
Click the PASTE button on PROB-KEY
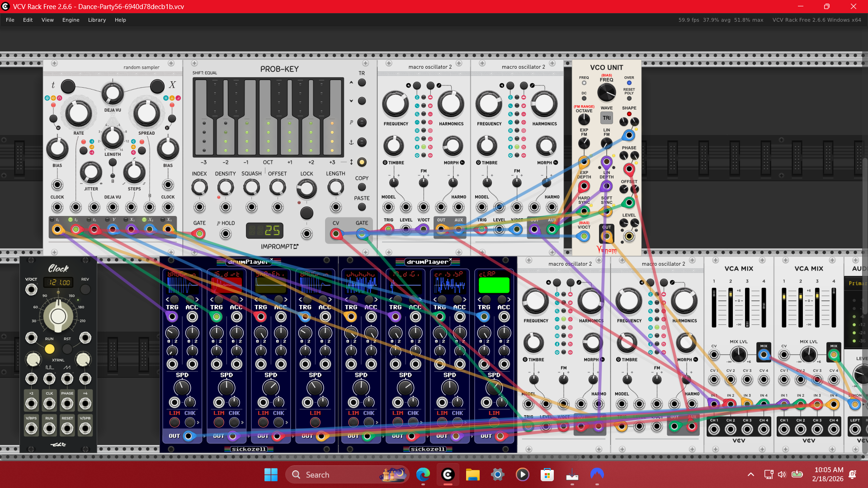coord(362,207)
